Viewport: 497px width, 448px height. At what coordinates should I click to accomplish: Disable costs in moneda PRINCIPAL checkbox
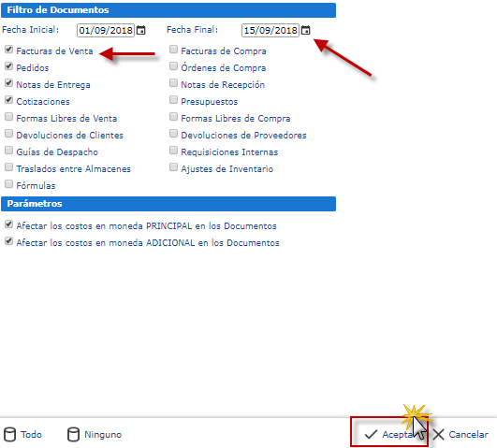coord(8,224)
